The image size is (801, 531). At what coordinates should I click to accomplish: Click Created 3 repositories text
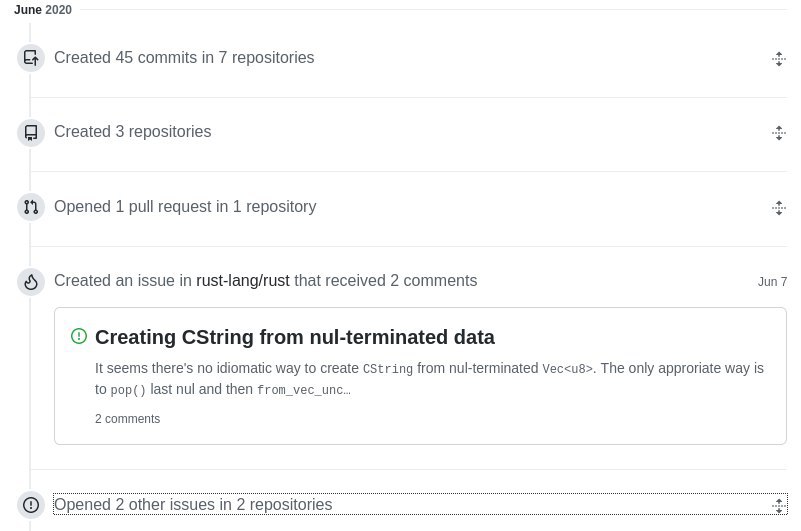132,132
